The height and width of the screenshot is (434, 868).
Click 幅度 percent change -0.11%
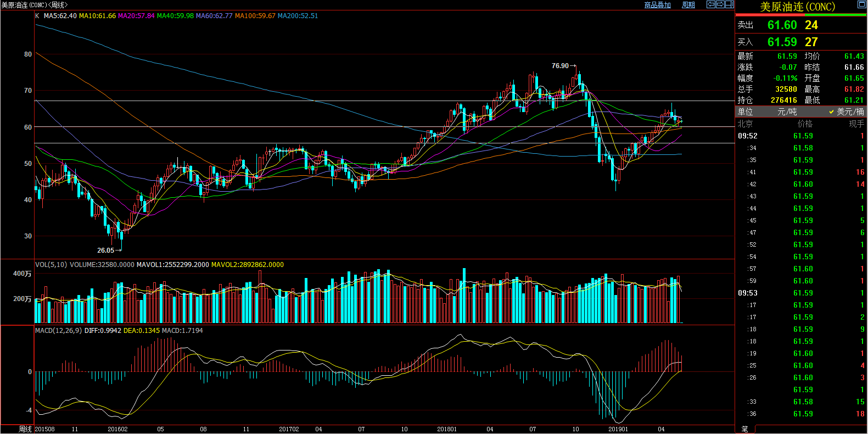[785, 78]
